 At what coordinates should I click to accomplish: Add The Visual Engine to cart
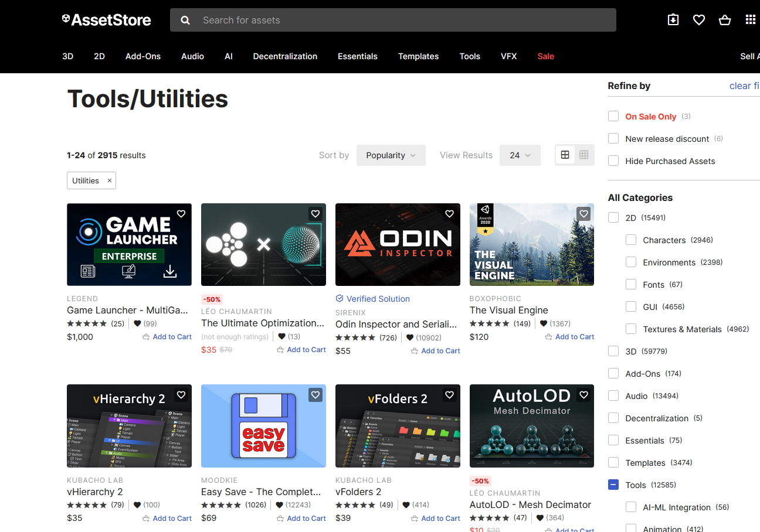tap(569, 337)
